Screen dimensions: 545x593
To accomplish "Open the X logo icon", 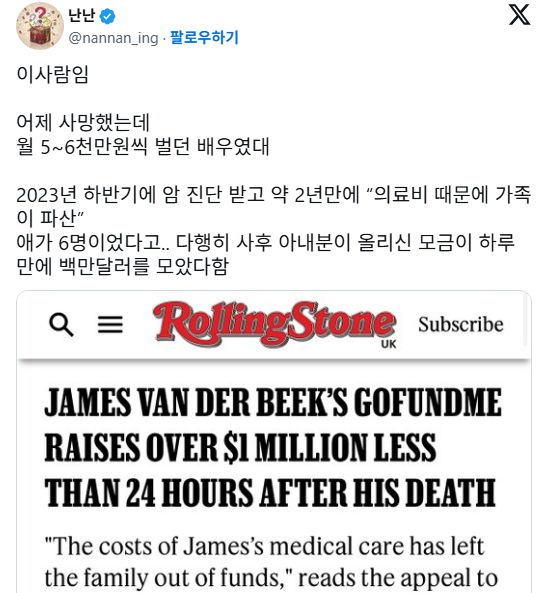I will [x=519, y=15].
